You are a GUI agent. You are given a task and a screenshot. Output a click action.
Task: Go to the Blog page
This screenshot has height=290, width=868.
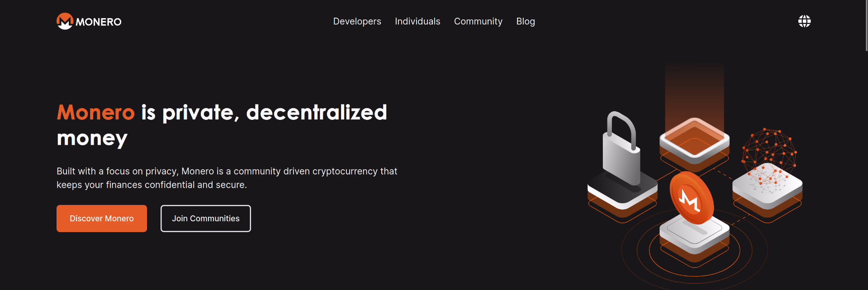[x=526, y=21]
